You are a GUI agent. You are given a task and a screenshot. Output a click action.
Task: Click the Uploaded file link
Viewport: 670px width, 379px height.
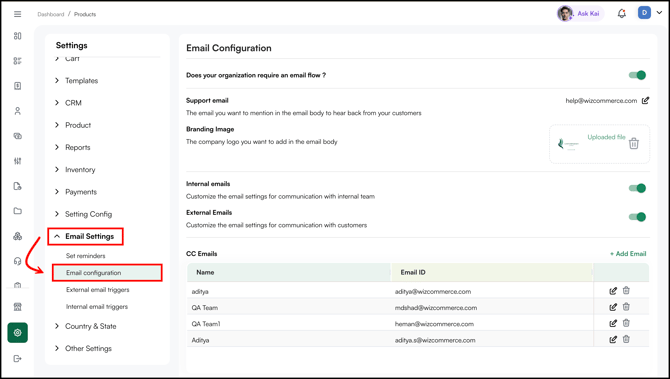coord(606,137)
